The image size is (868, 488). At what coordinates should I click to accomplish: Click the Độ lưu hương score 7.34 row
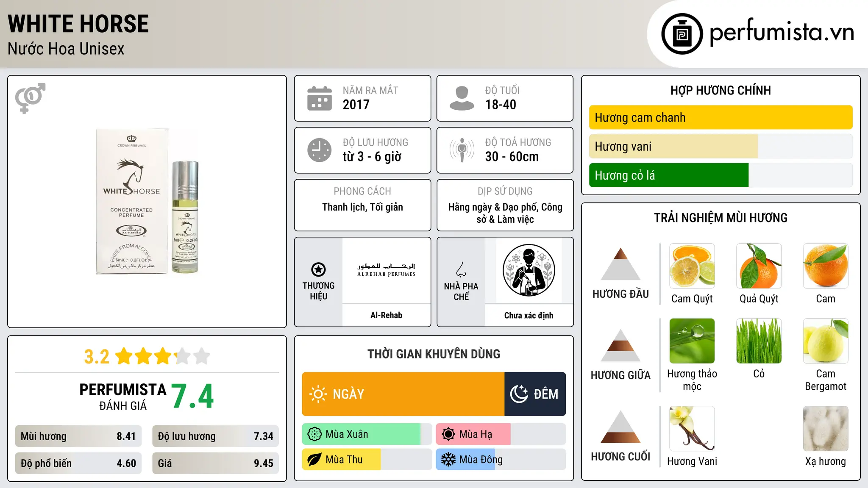pos(215,436)
